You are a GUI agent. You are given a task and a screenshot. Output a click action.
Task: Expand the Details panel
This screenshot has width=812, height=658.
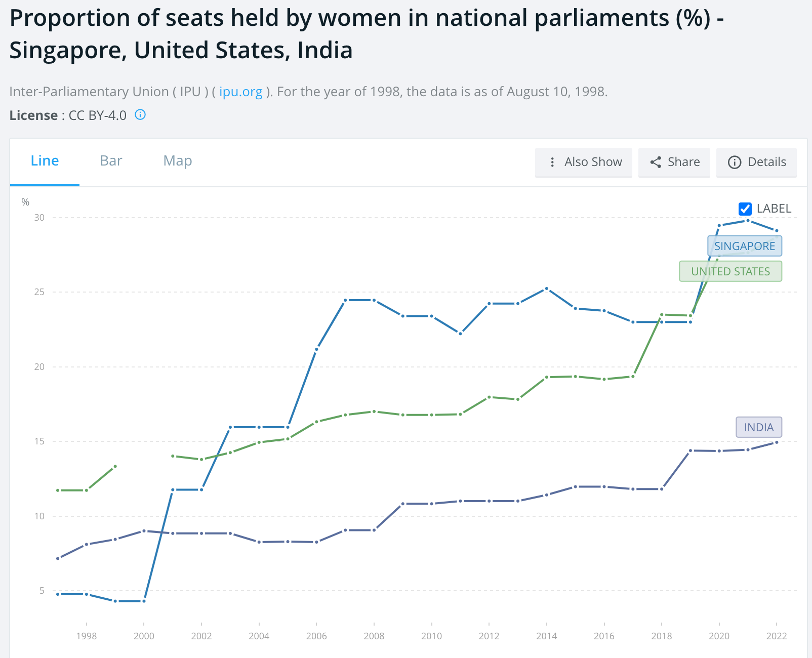(x=756, y=162)
